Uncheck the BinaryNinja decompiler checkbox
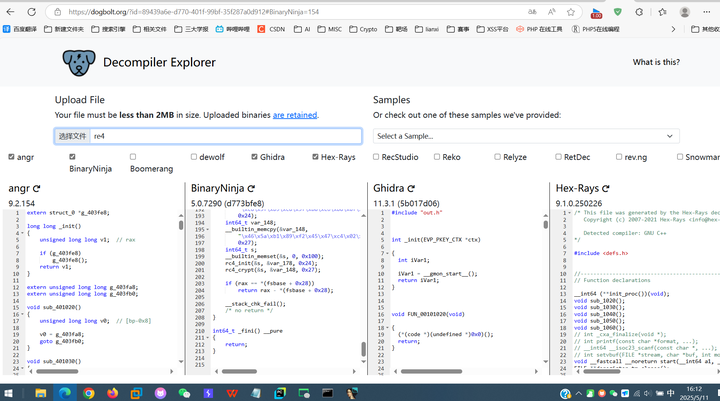Screen dimensions: 720x401 click(72, 157)
